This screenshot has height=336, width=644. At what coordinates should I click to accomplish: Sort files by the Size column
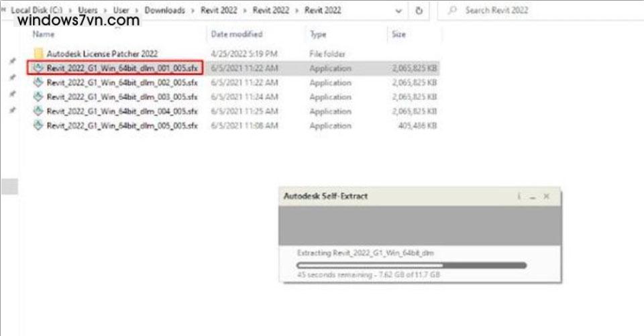click(398, 34)
